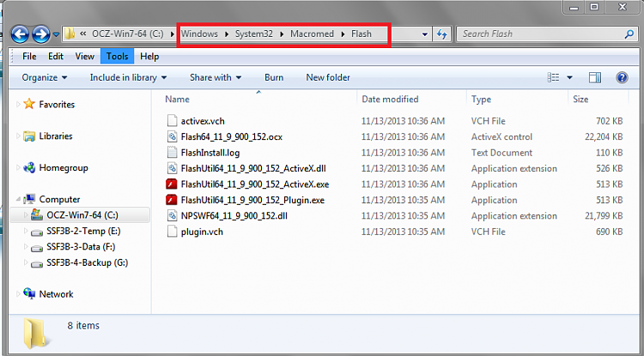This screenshot has height=356, width=644.
Task: Open the File menu
Action: coord(29,57)
